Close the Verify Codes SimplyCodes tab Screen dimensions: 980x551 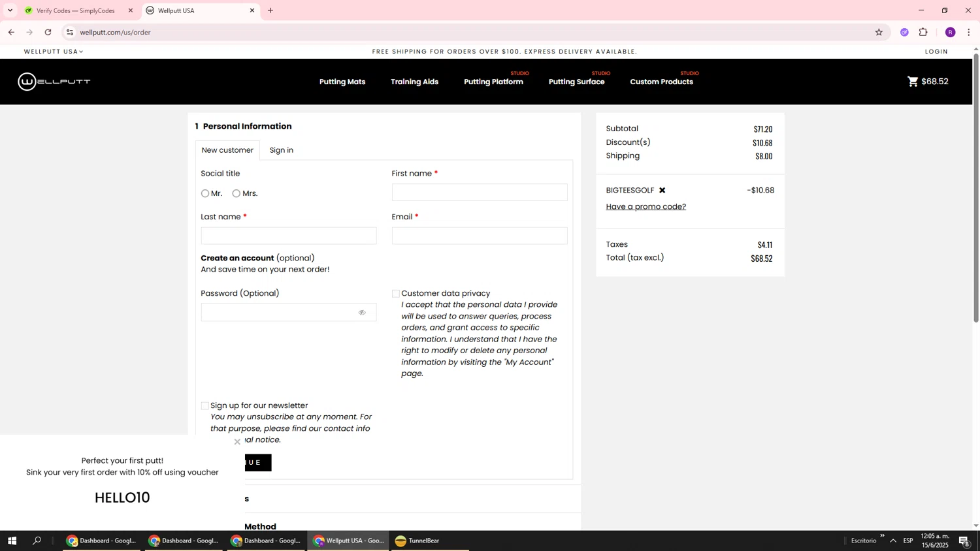pos(130,10)
